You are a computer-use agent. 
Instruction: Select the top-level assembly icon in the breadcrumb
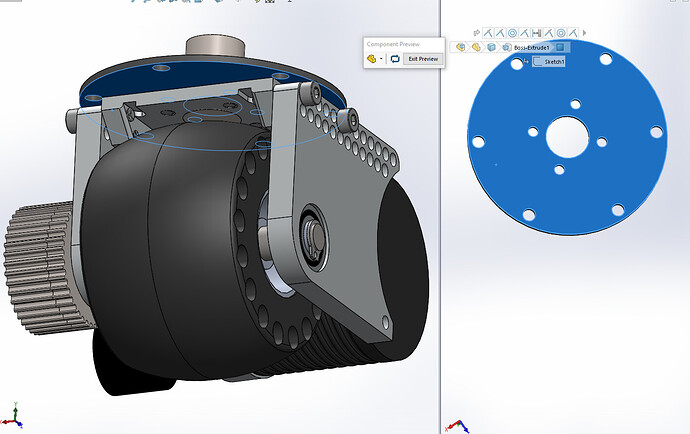(x=462, y=46)
